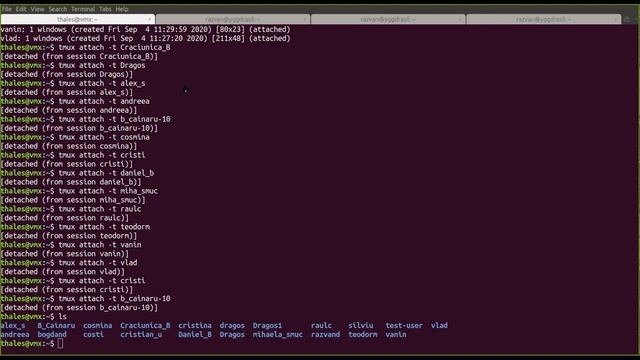Click the raulc directory in ls output

[x=321, y=326]
